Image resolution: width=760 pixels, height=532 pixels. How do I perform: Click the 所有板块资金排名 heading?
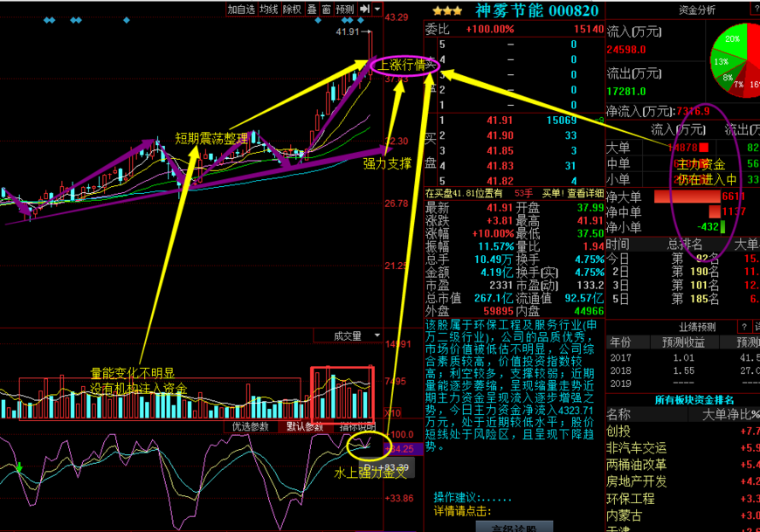694,400
